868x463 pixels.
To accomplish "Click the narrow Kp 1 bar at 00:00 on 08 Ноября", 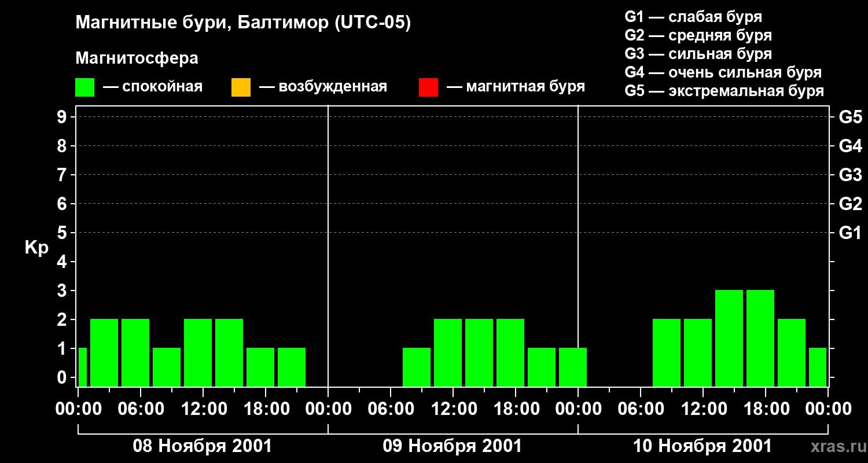I will (82, 367).
